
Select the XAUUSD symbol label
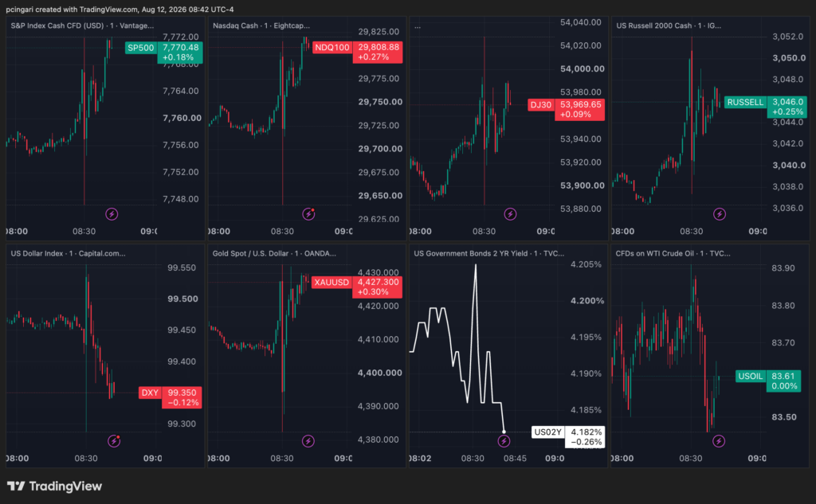(331, 282)
